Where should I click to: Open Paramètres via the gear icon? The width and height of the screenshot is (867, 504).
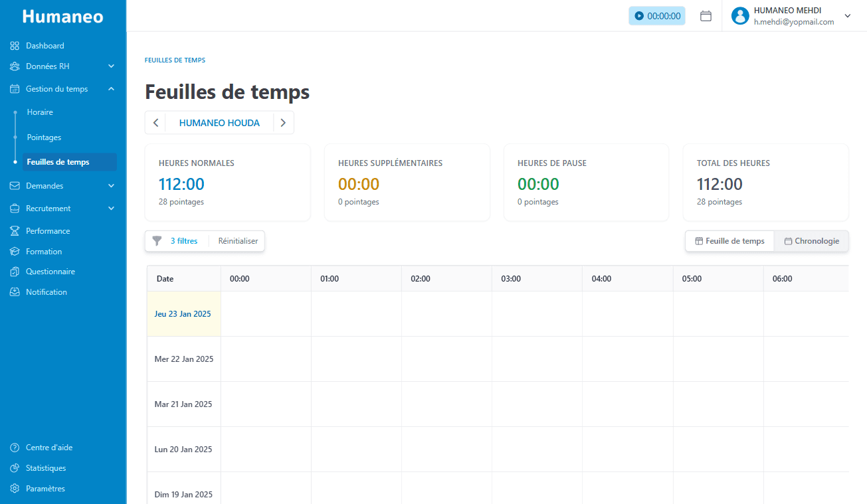(14, 488)
